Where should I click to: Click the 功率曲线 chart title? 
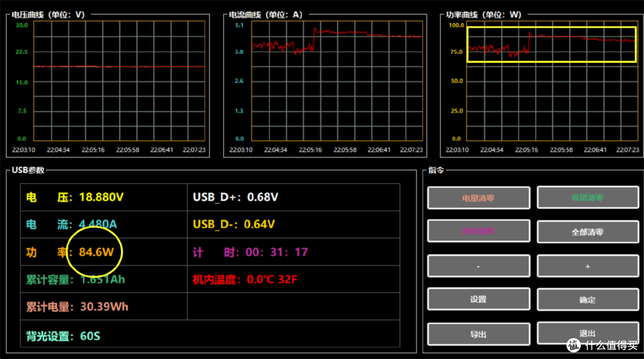[x=484, y=15]
